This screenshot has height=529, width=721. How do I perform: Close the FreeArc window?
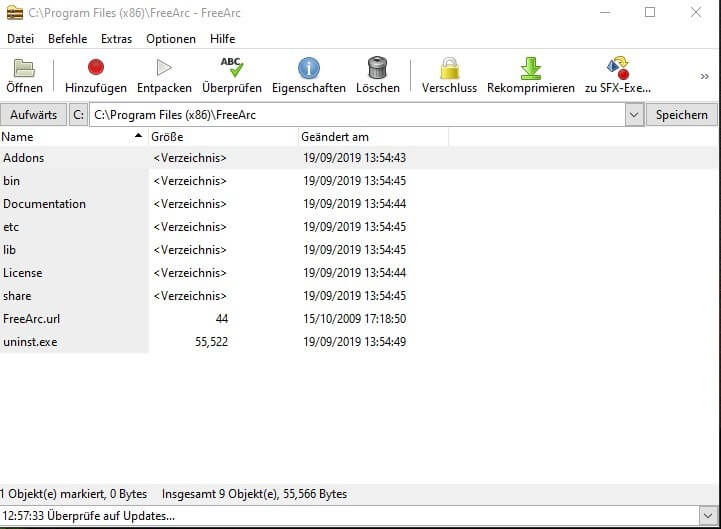point(696,12)
